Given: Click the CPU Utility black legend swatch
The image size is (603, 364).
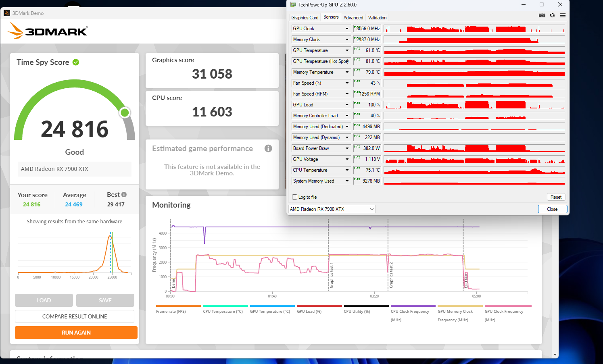Looking at the screenshot, I should 366,306.
